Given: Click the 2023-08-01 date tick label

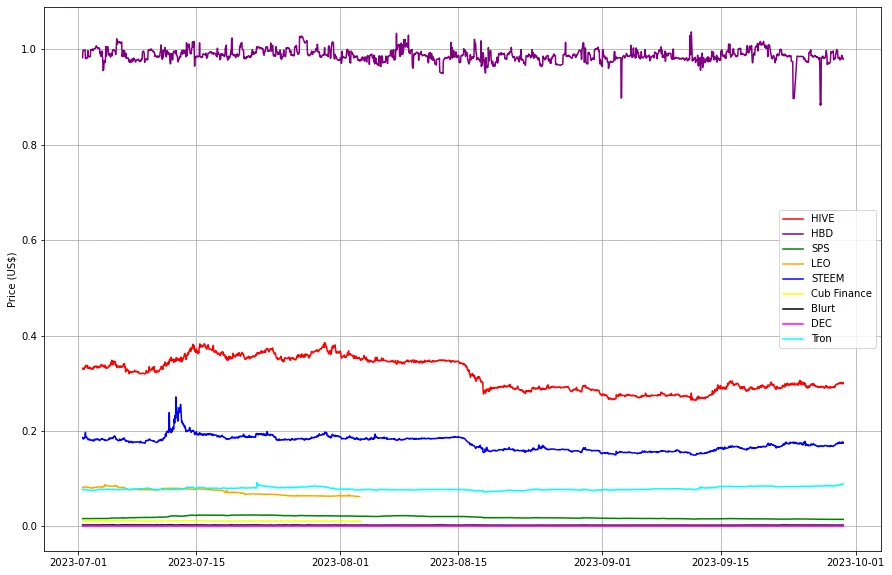Looking at the screenshot, I should (x=340, y=562).
